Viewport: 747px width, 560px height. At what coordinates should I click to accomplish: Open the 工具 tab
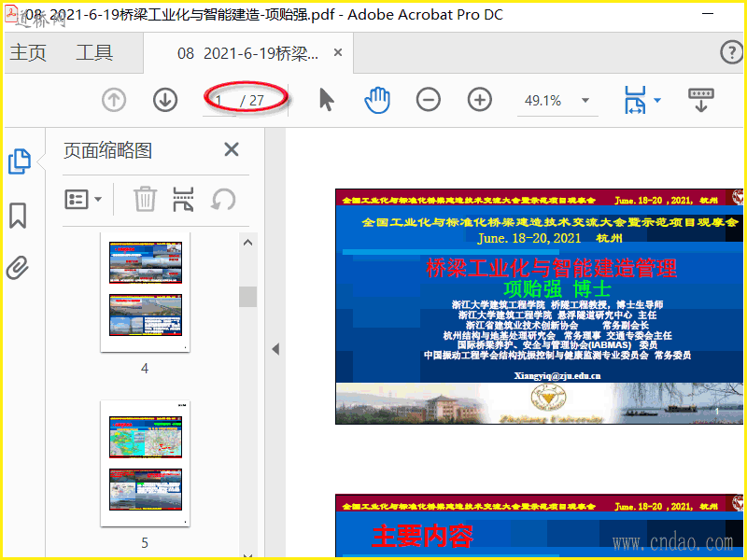(x=94, y=53)
